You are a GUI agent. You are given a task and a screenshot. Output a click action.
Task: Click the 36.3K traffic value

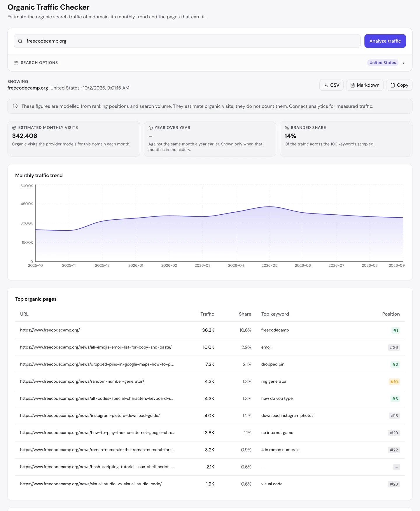(208, 330)
